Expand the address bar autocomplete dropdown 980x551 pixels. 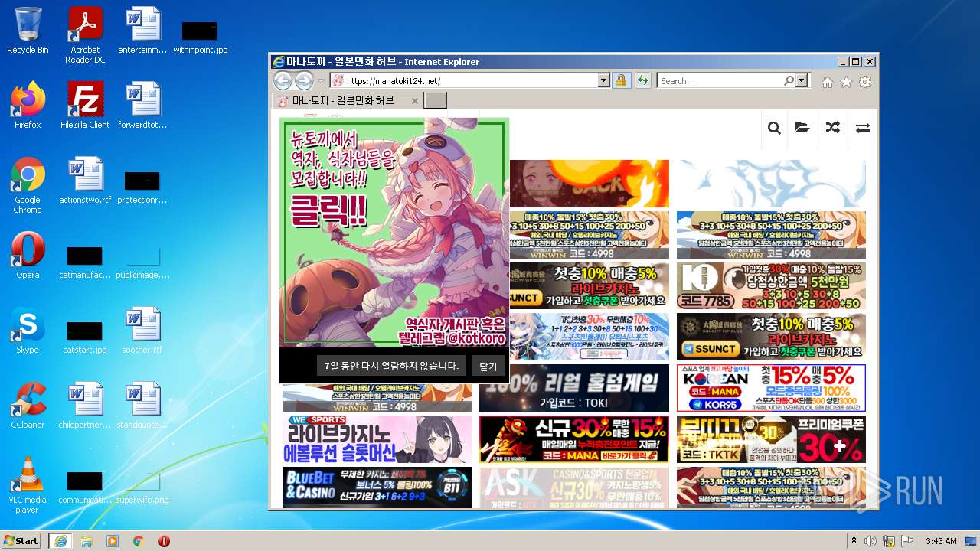(x=603, y=80)
